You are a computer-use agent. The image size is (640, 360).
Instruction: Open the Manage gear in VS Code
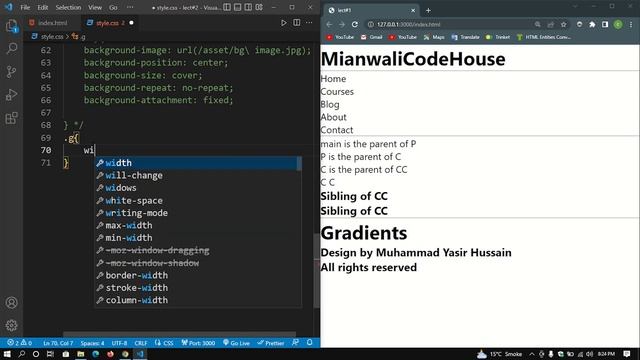(11, 325)
